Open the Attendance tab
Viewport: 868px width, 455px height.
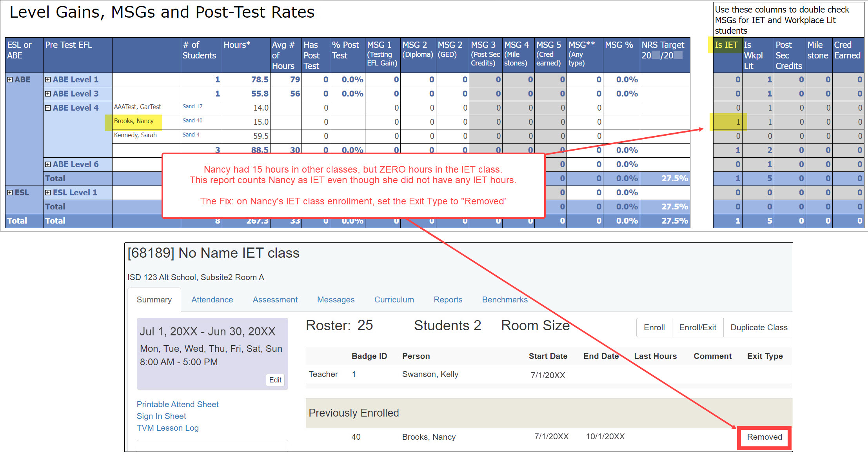(212, 300)
